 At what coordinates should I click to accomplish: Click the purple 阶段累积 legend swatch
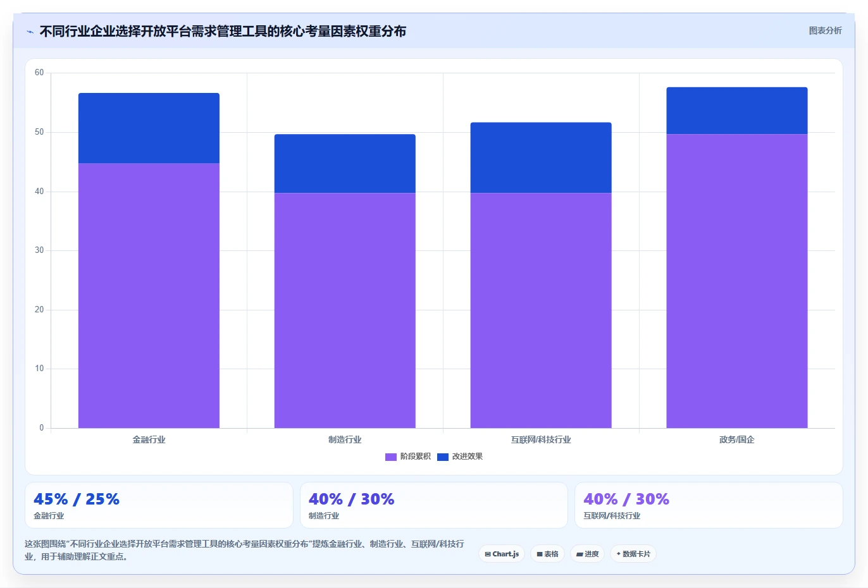(391, 457)
